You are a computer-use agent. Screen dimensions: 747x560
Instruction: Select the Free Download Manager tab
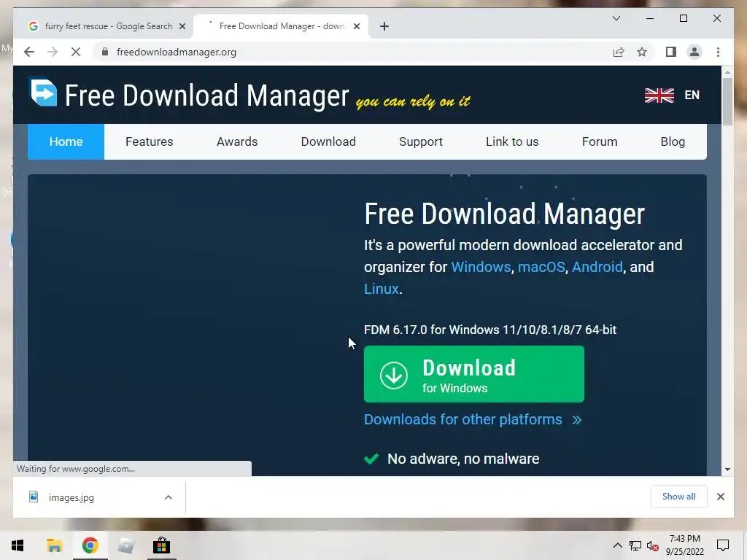(282, 26)
